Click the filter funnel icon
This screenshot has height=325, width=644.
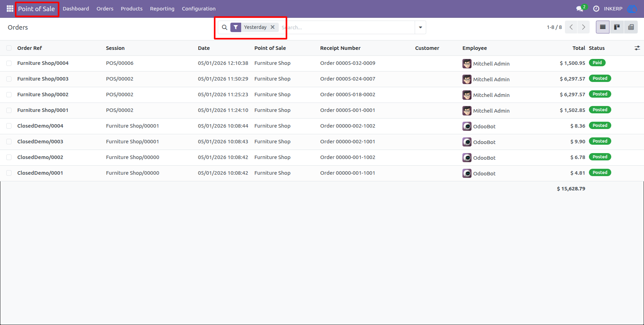click(x=236, y=27)
